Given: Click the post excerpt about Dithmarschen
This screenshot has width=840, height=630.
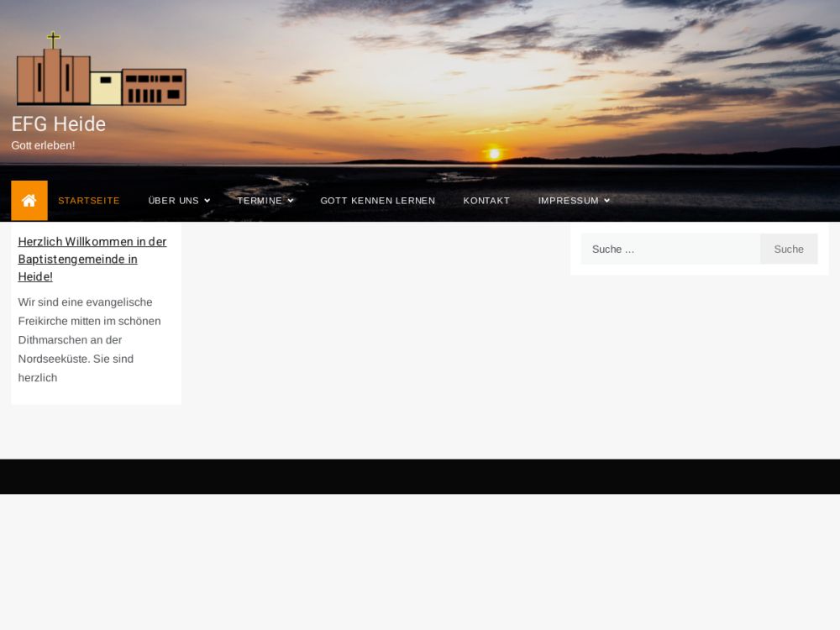Looking at the screenshot, I should 89,339.
